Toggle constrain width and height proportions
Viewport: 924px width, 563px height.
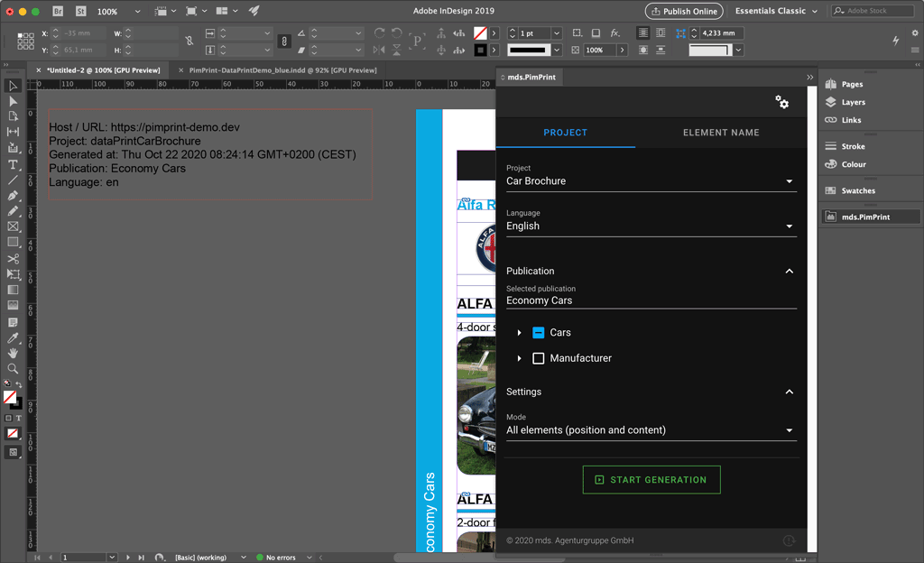tap(189, 42)
